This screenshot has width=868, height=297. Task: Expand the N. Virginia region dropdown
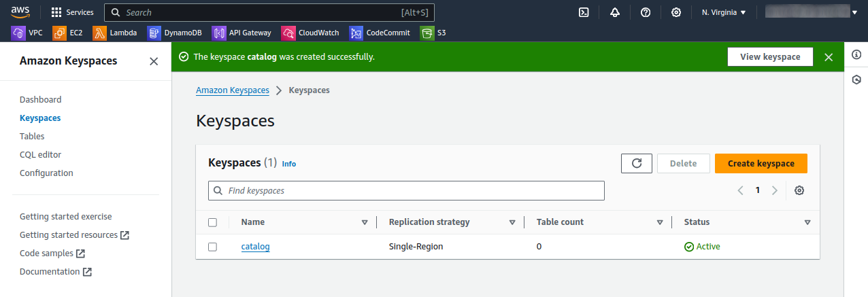[724, 12]
